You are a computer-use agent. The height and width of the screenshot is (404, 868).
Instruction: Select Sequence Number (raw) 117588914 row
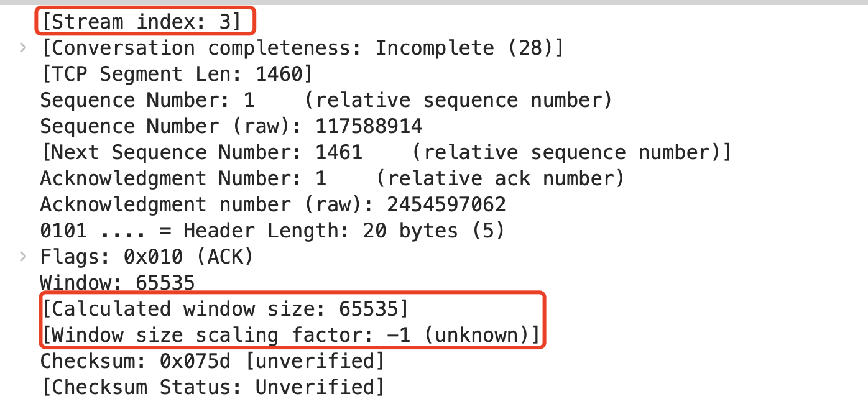click(231, 126)
